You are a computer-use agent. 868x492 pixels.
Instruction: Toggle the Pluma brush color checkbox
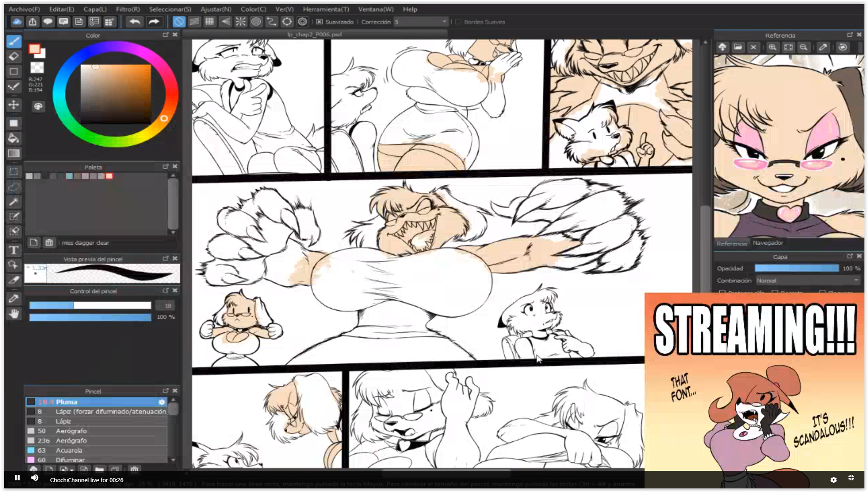pos(31,402)
